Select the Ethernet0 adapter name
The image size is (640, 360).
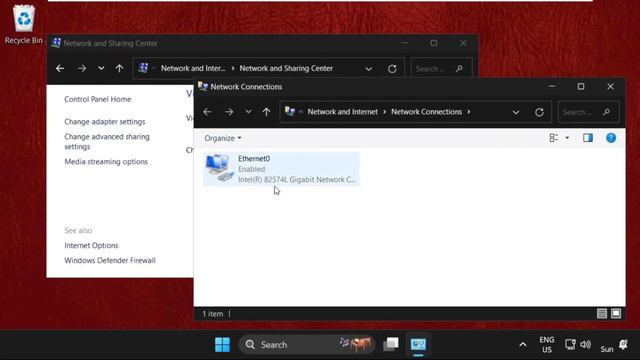click(254, 158)
